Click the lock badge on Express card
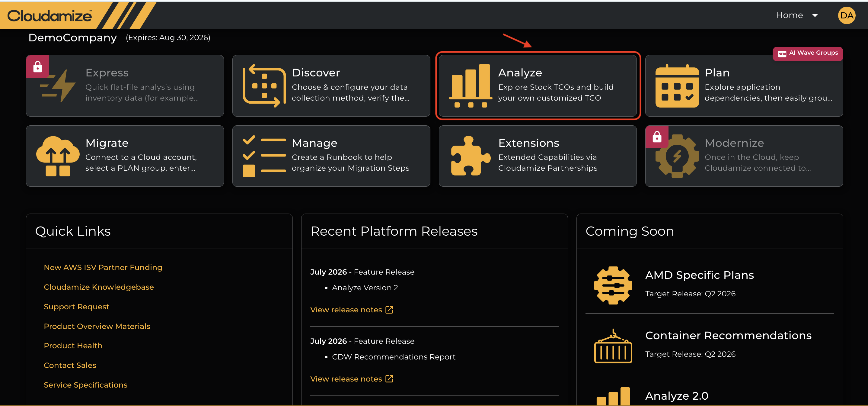 (x=38, y=67)
